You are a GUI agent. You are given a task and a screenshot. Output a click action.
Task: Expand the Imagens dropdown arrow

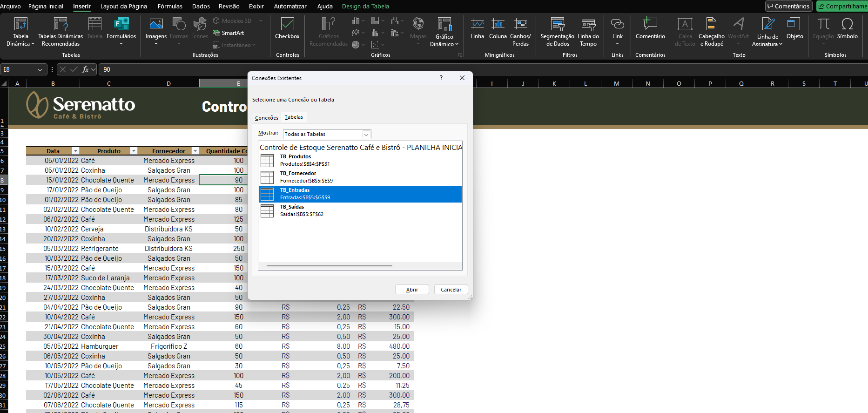coord(156,44)
